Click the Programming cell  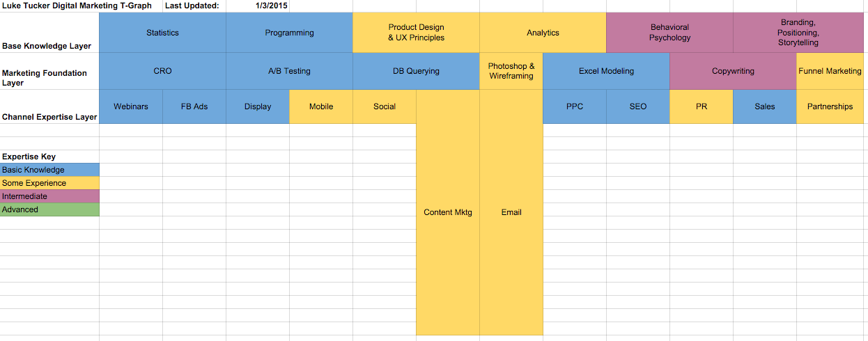289,33
